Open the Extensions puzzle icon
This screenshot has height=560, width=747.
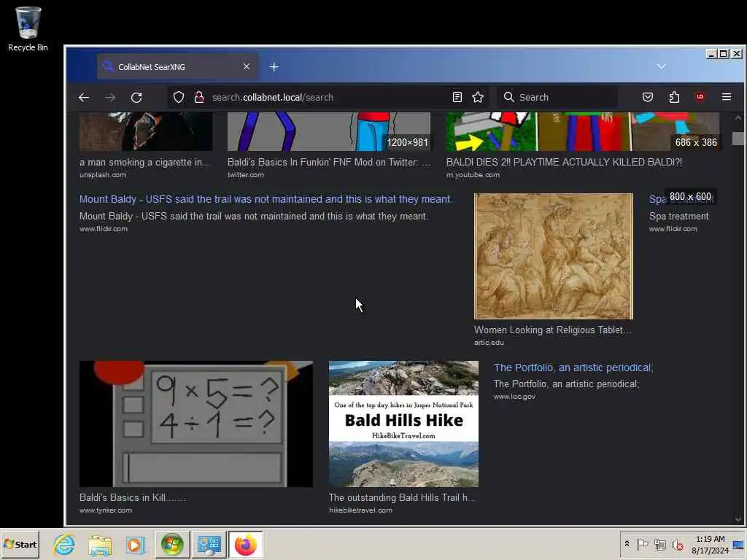(674, 97)
